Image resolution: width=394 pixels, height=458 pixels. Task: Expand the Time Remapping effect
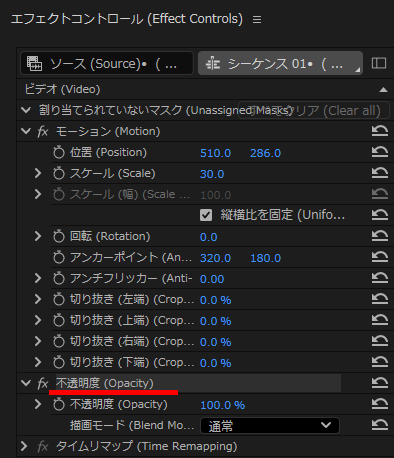point(24,446)
